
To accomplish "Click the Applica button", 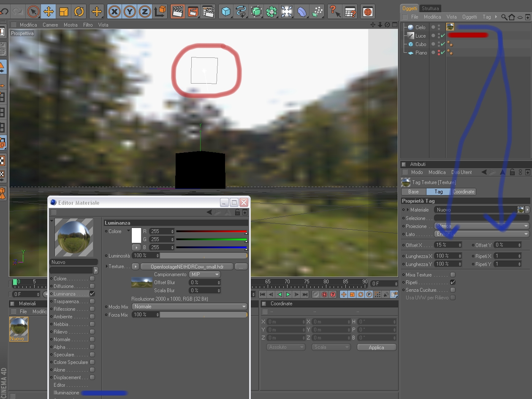I will (376, 347).
